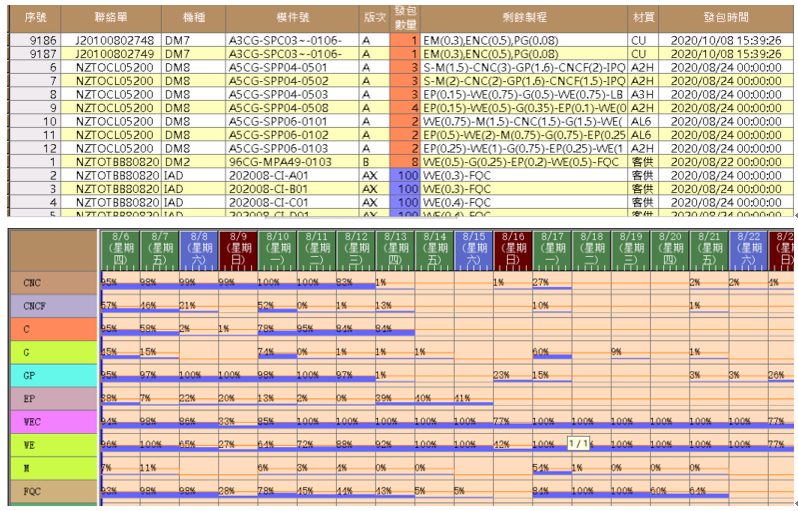
Task: Select the orange C process row label
Action: [54, 329]
